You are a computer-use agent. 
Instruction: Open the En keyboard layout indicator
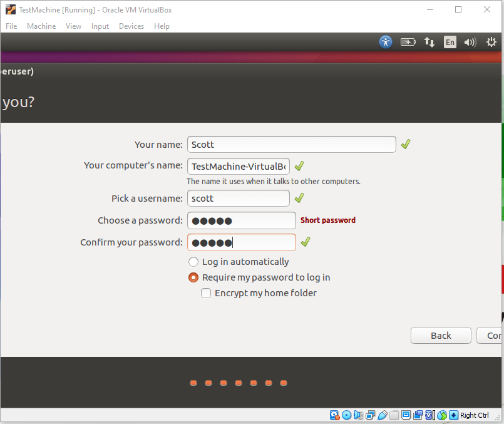point(450,42)
